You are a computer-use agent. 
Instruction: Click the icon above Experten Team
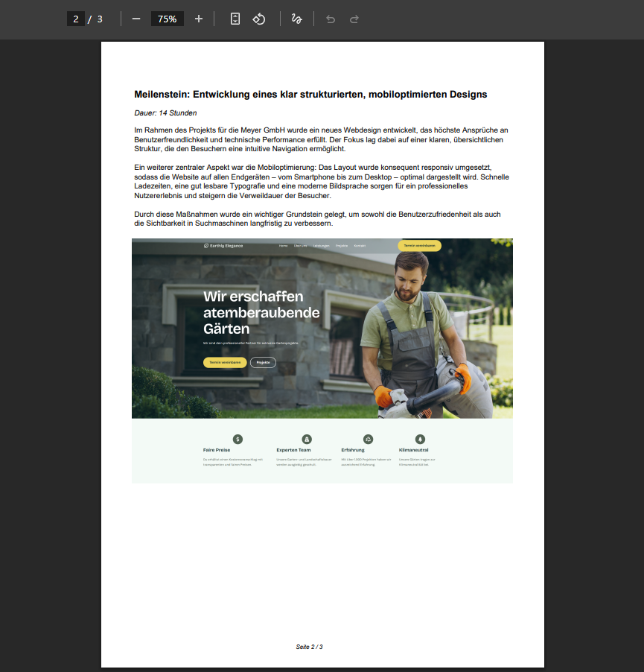[307, 440]
